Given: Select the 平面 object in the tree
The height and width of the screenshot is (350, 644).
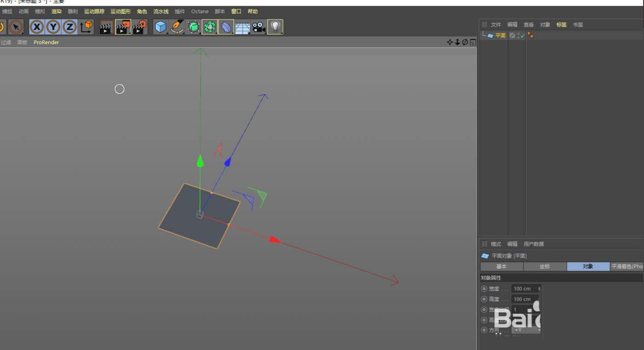Looking at the screenshot, I should (500, 35).
